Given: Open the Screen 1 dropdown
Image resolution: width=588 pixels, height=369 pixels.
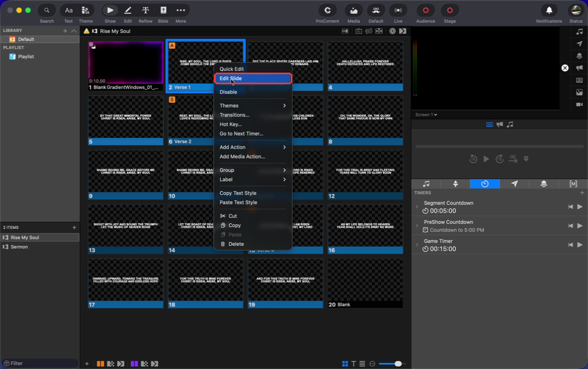Looking at the screenshot, I should tap(426, 115).
